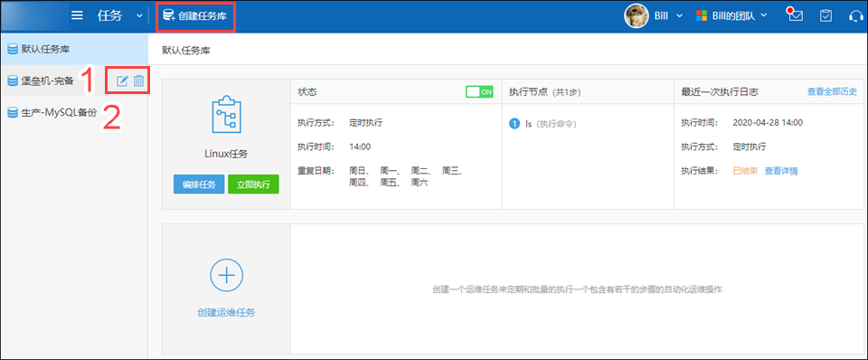The height and width of the screenshot is (360, 868).
Task: Click the edit icon for 堡垒机-完备
Action: coord(122,81)
